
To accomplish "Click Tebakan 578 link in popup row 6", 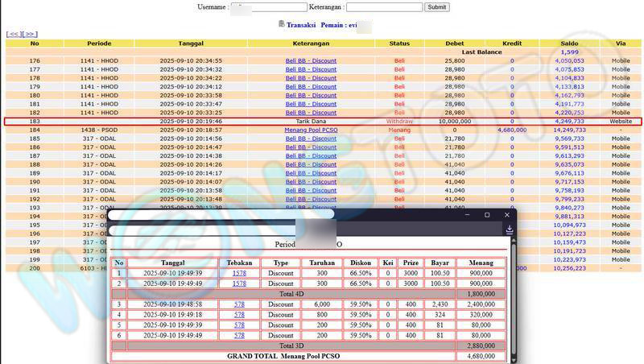I will pos(239,335).
